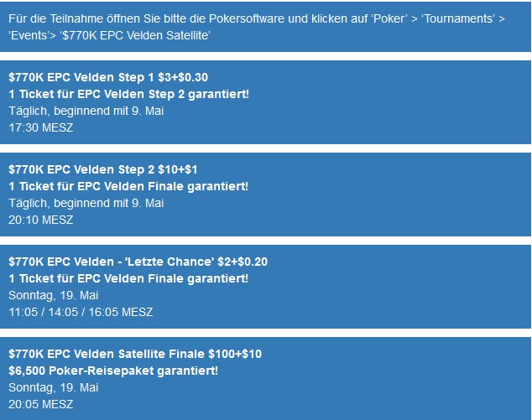Click Satellite Finale 'Sonntag, 19. Mai' date

53,387
